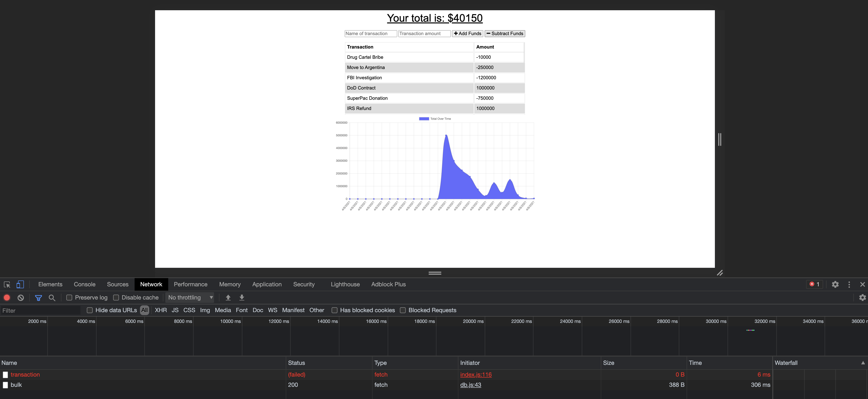Open the Application tab
868x399 pixels.
pyautogui.click(x=266, y=284)
